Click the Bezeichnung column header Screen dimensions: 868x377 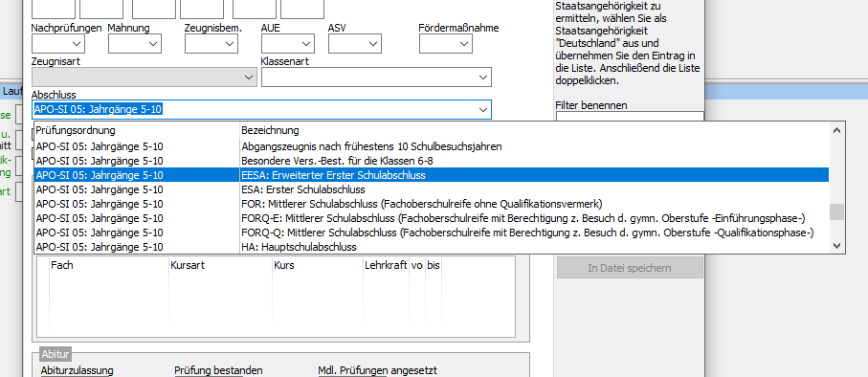point(534,131)
